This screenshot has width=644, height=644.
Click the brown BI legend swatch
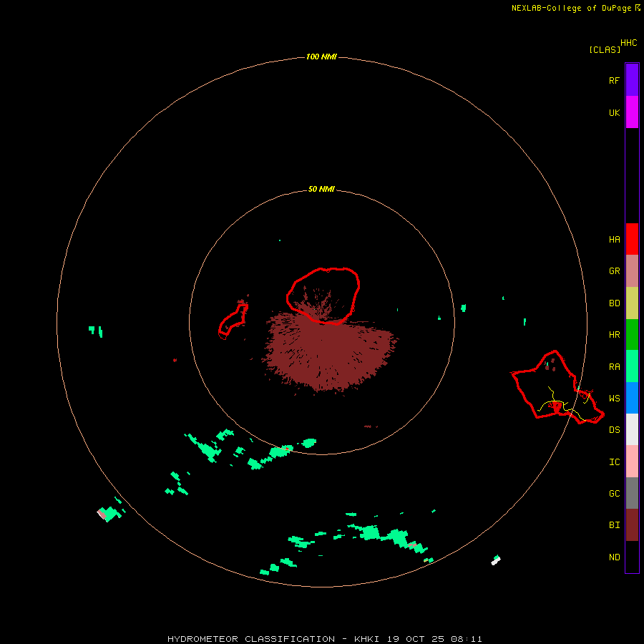click(632, 525)
